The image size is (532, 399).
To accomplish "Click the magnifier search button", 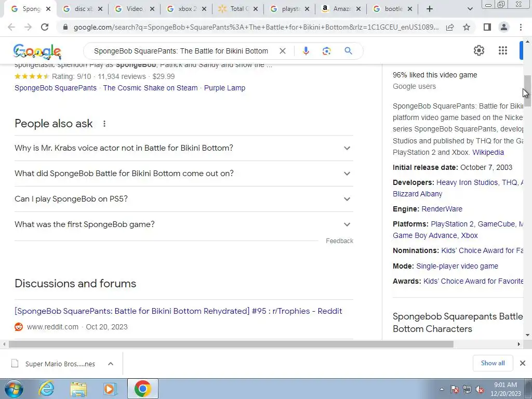I will point(348,51).
